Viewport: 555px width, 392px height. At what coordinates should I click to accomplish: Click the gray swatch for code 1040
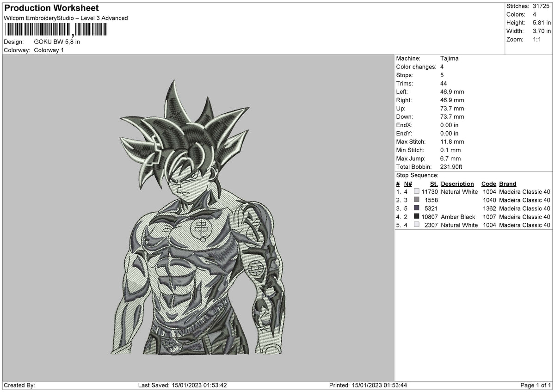click(417, 200)
